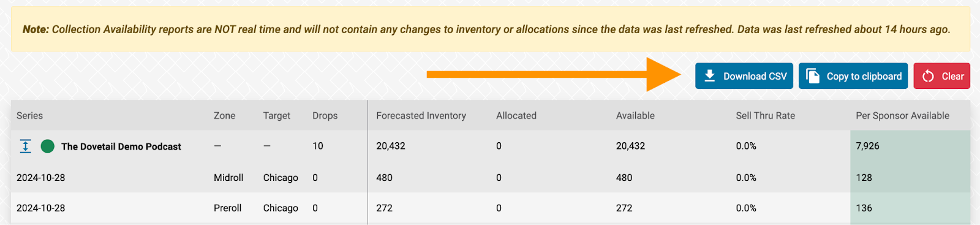
Task: Click the circular reset arrow icon
Action: [928, 76]
